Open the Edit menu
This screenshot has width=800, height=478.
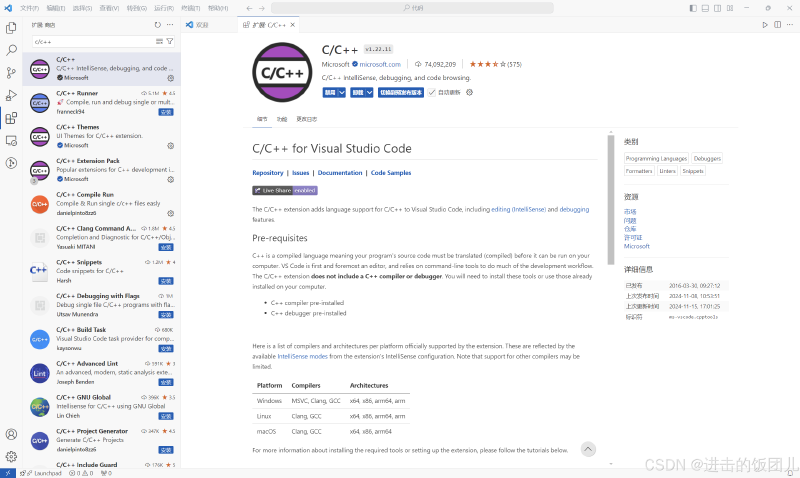[56, 8]
